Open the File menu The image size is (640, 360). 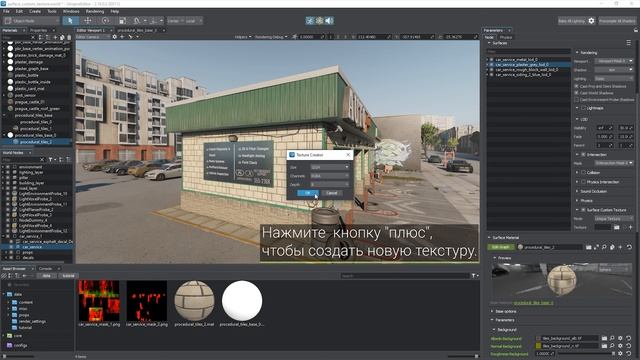[x=6, y=11]
